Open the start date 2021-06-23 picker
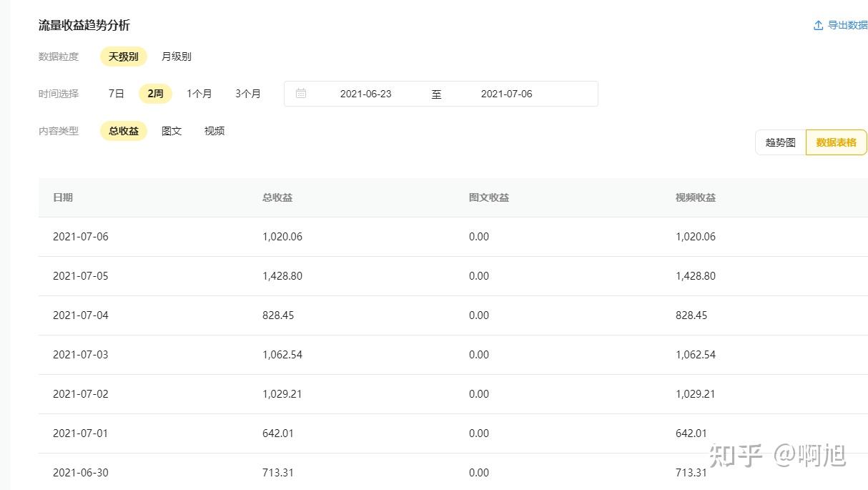 coord(366,94)
